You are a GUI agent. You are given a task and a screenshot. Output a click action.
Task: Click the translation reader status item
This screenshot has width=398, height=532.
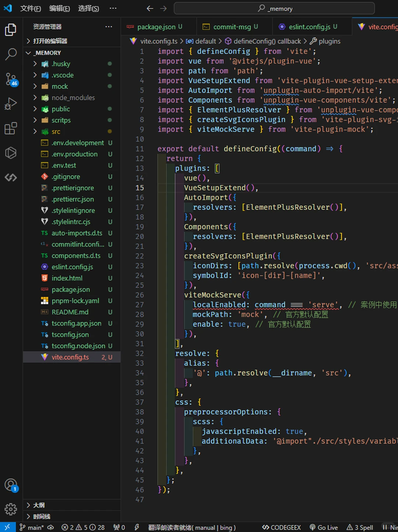192,528
